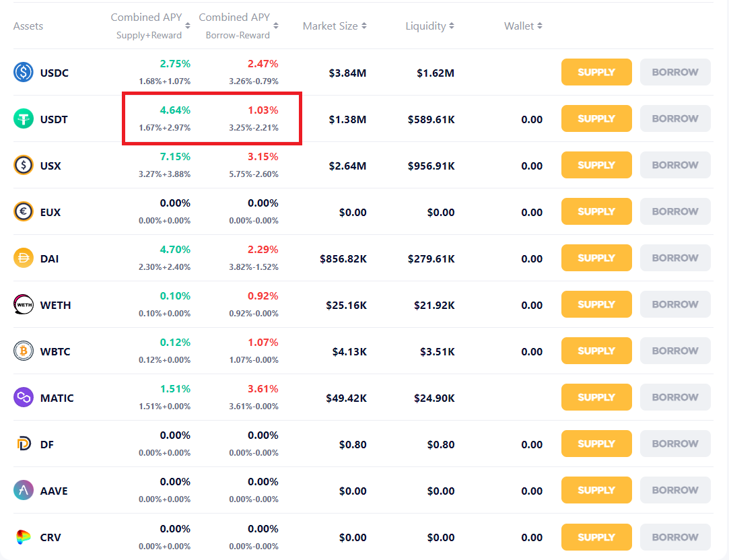Click the EUX euro icon

click(x=24, y=212)
